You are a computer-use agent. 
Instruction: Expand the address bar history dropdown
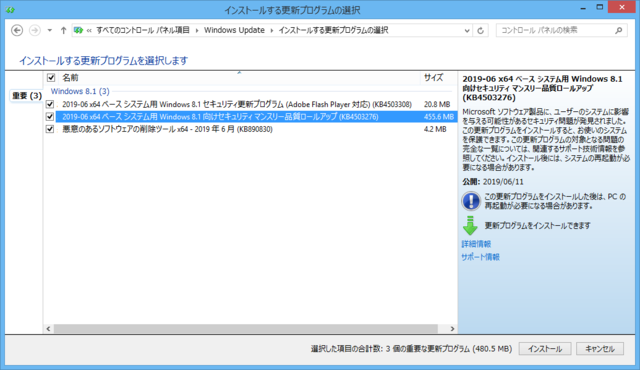(x=467, y=31)
